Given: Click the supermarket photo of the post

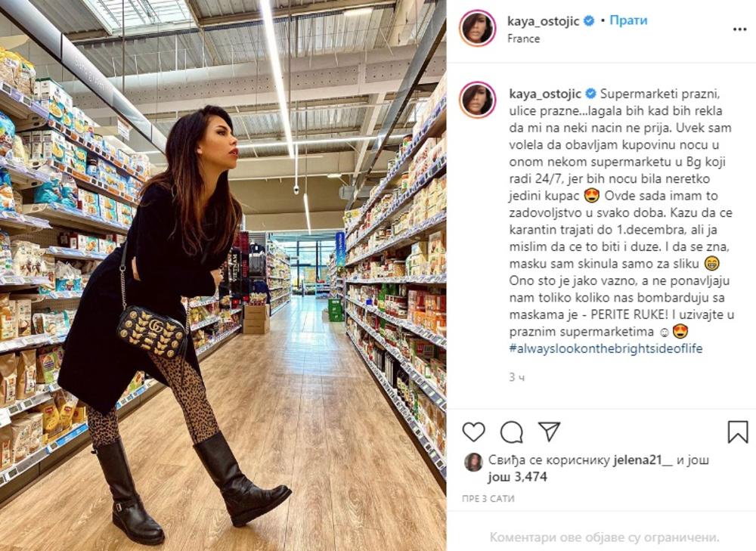Looking at the screenshot, I should point(223,275).
